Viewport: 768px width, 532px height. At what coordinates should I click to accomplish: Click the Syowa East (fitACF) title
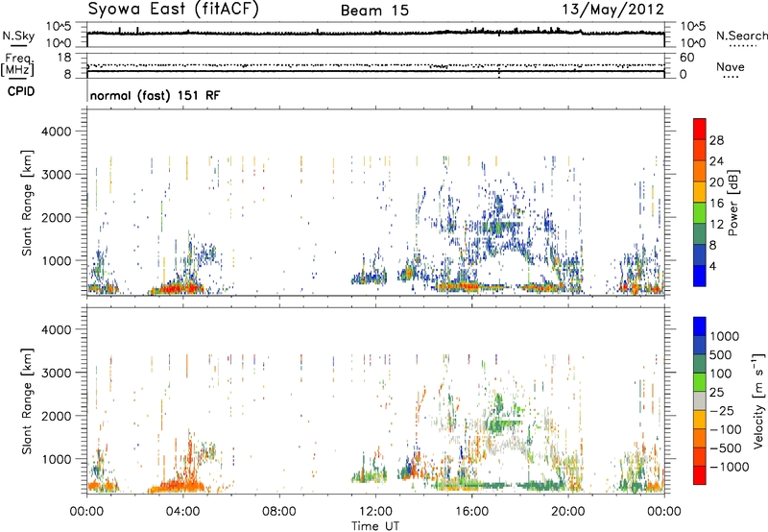click(173, 9)
